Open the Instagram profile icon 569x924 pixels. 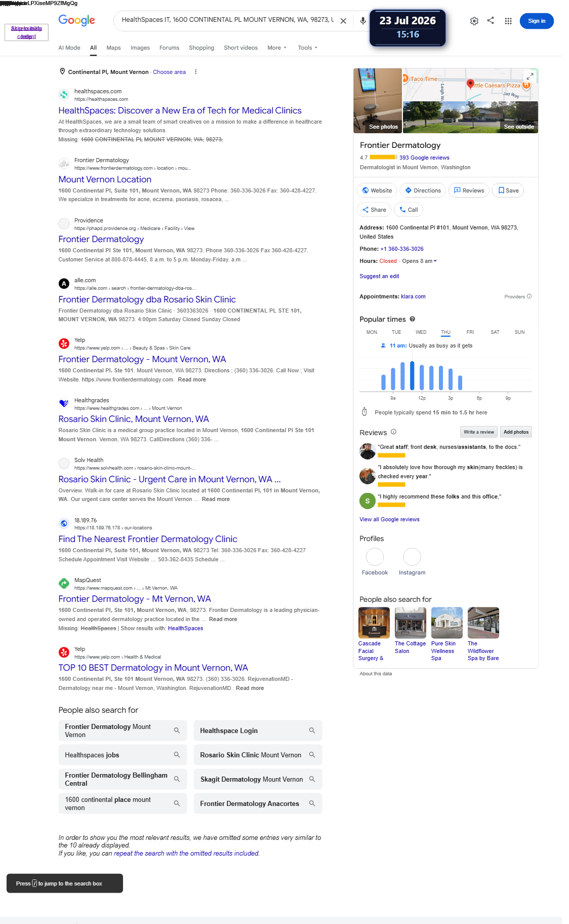pyautogui.click(x=412, y=557)
